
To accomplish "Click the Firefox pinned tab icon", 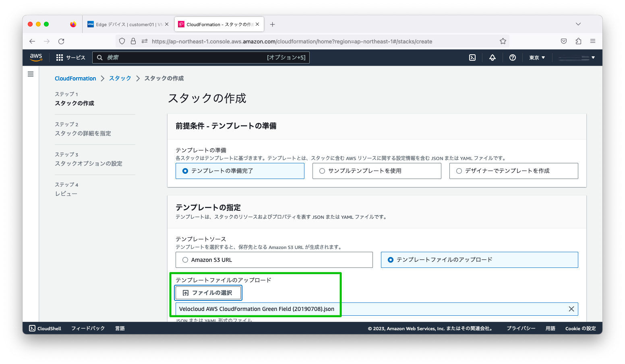I will (x=73, y=24).
